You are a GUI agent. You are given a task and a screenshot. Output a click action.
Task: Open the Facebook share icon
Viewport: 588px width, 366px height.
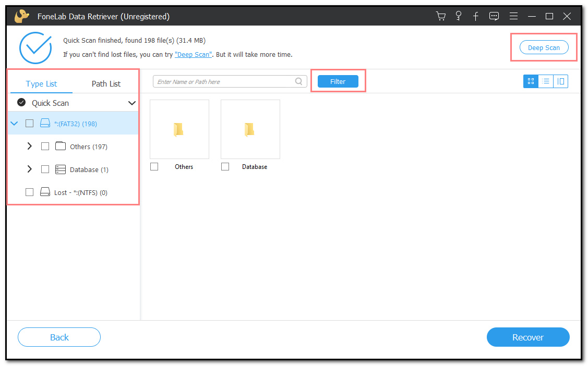pyautogui.click(x=475, y=17)
